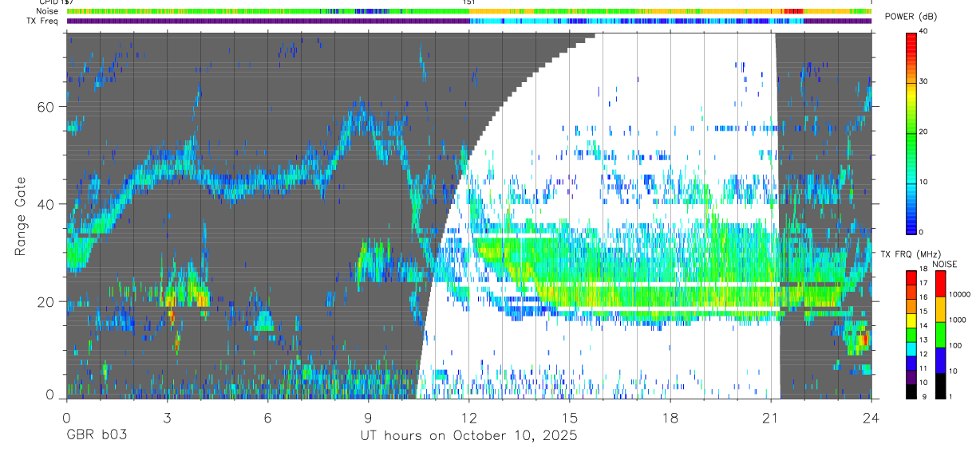980x452 pixels.
Task: Select the cyan segment of TX FRQ colorbar
Action: (x=911, y=349)
